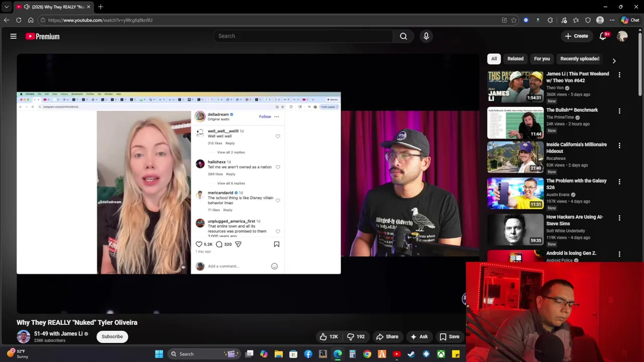Image resolution: width=644 pixels, height=362 pixels.
Task: Open The Bullsh** Benchmark thumbnail
Action: point(515,122)
